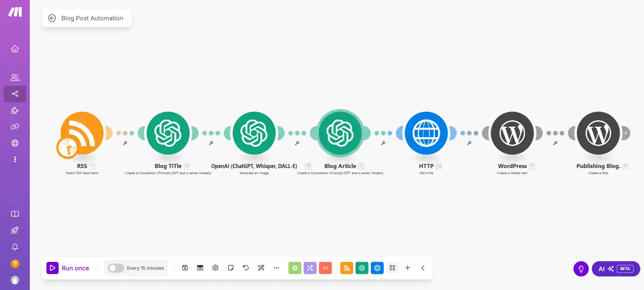Open the WordPress Create a Media Item module
The height and width of the screenshot is (290, 644).
(x=512, y=133)
